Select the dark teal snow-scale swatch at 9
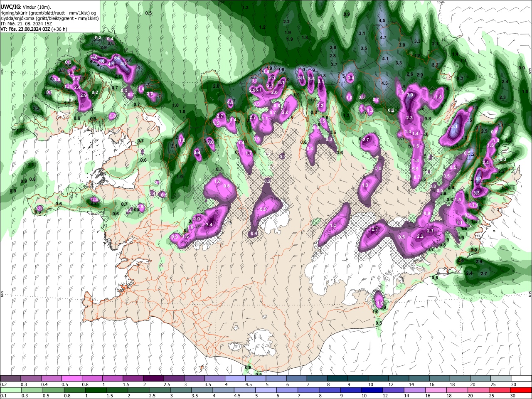This screenshot has width=532, height=399. point(358,379)
